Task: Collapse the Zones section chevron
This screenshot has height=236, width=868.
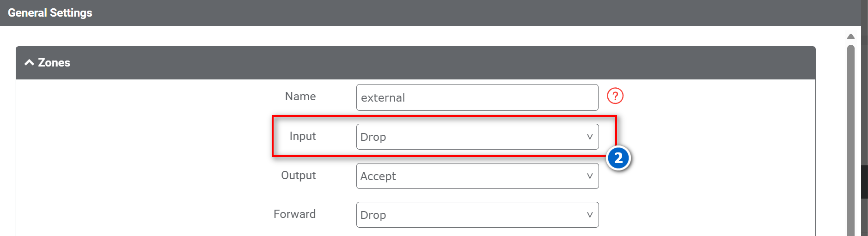Action: 29,63
